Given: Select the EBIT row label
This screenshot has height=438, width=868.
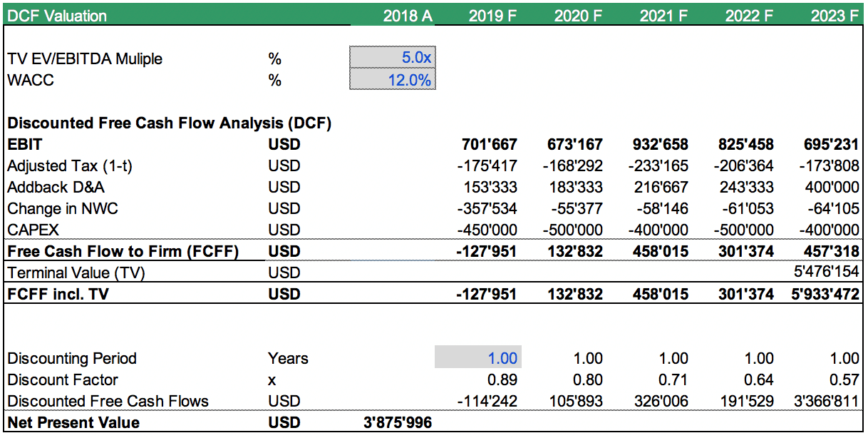Looking at the screenshot, I should 24,144.
